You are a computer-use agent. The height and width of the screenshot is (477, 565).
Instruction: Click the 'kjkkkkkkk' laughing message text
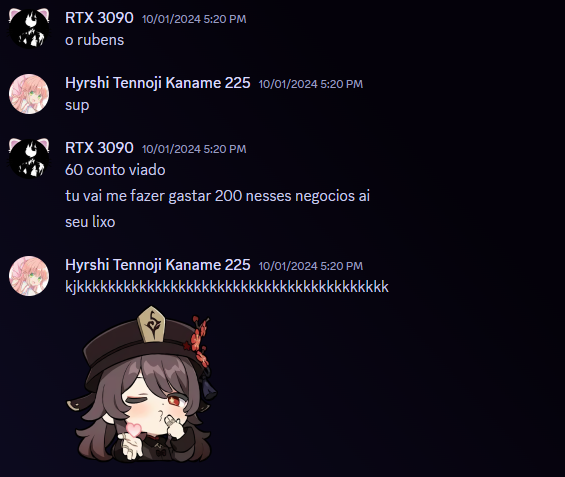[x=227, y=287]
